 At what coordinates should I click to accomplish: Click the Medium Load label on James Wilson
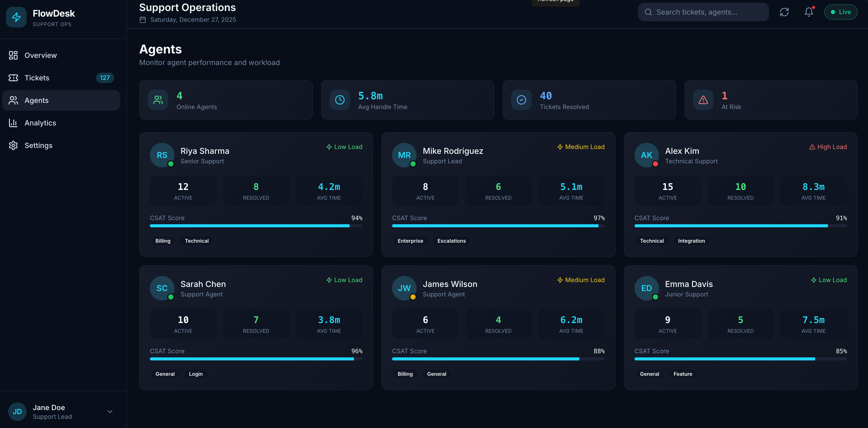(x=581, y=280)
